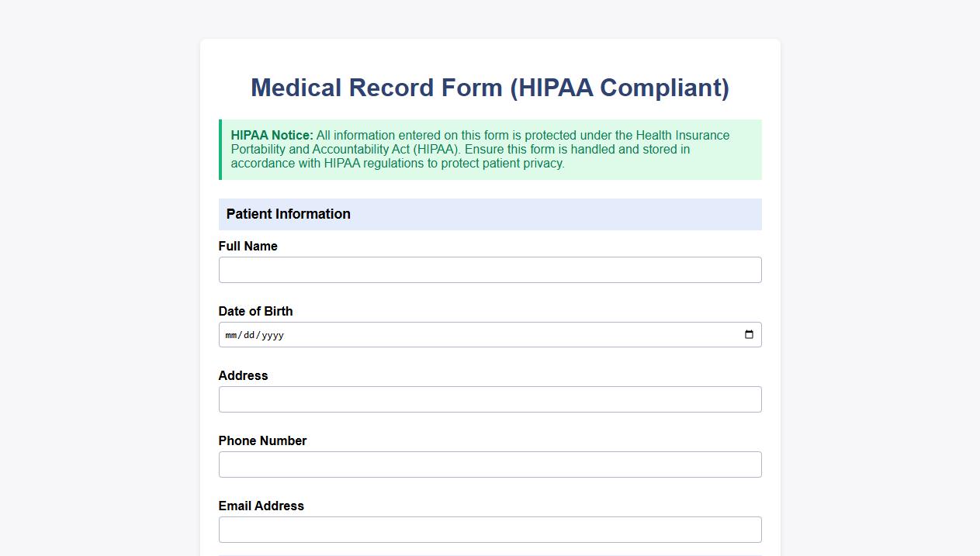Click the Email Address input field
Image resolution: width=980 pixels, height=556 pixels.
pos(490,529)
